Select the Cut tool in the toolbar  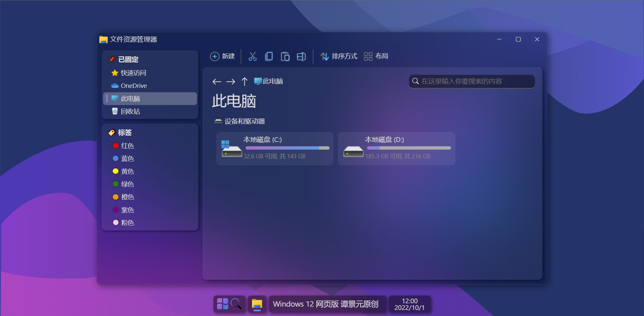[x=252, y=56]
